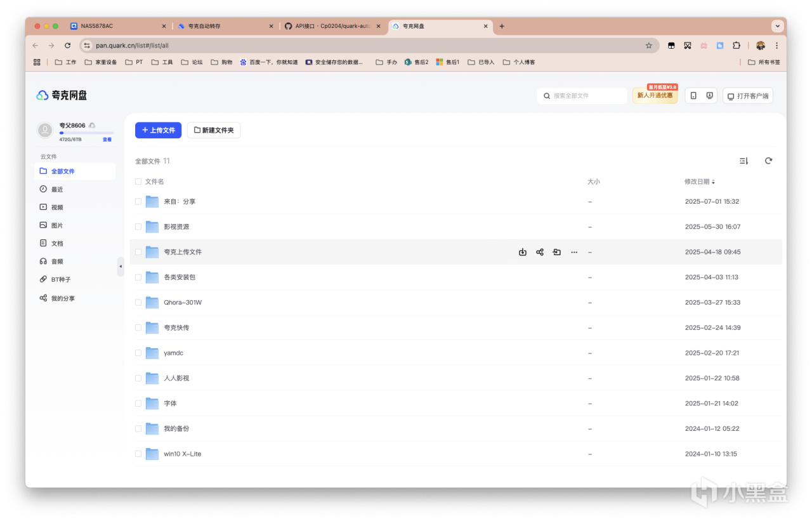Check the yamdc folder checkbox
The width and height of the screenshot is (812, 521).
tap(138, 353)
